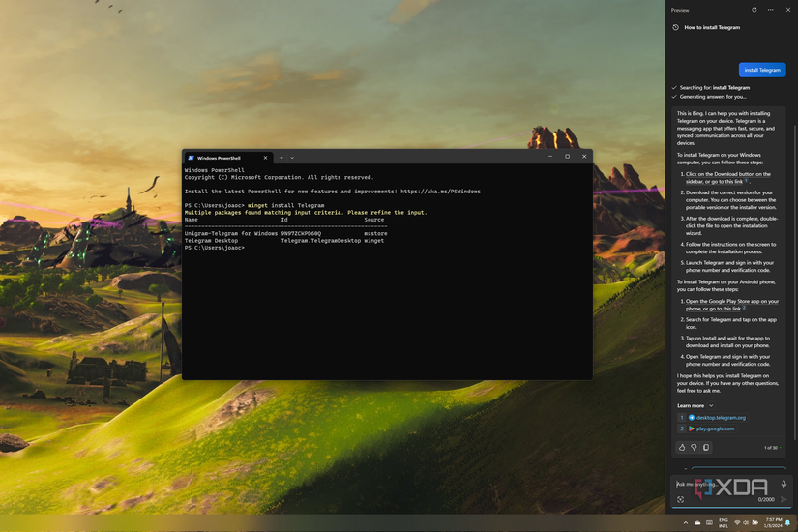Open citation 1 link in Windows install steps
This screenshot has width=798, height=532.
click(x=747, y=181)
